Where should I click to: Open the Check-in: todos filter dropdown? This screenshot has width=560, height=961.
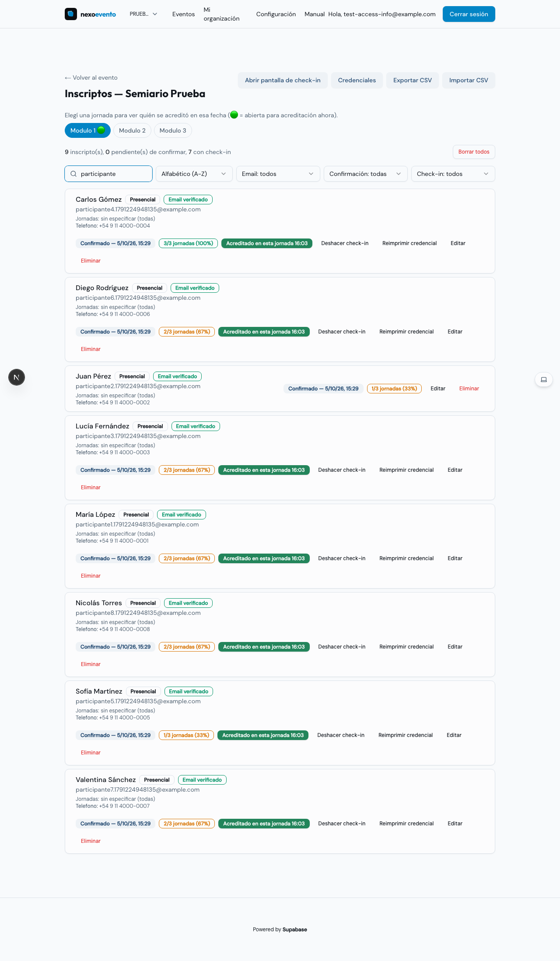coord(453,174)
